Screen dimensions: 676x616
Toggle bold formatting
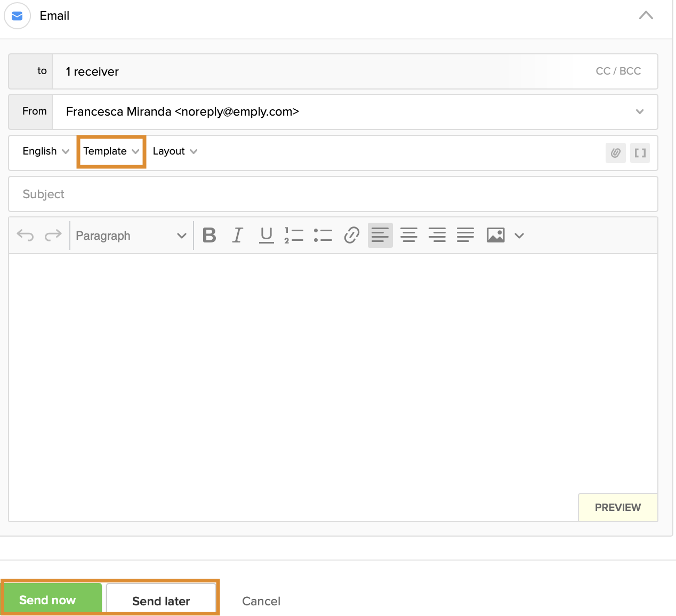click(x=209, y=235)
